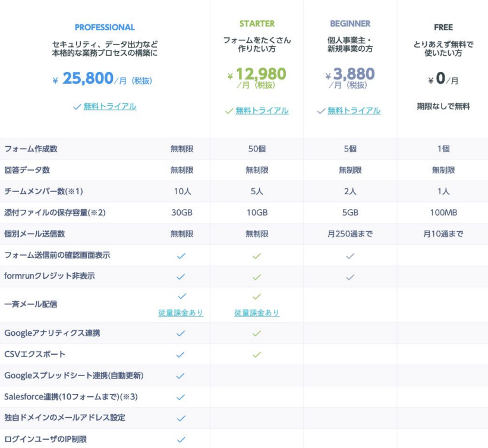This screenshot has height=448, width=488.
Task: Click the PROFESSIONAL plan heading
Action: [x=105, y=27]
